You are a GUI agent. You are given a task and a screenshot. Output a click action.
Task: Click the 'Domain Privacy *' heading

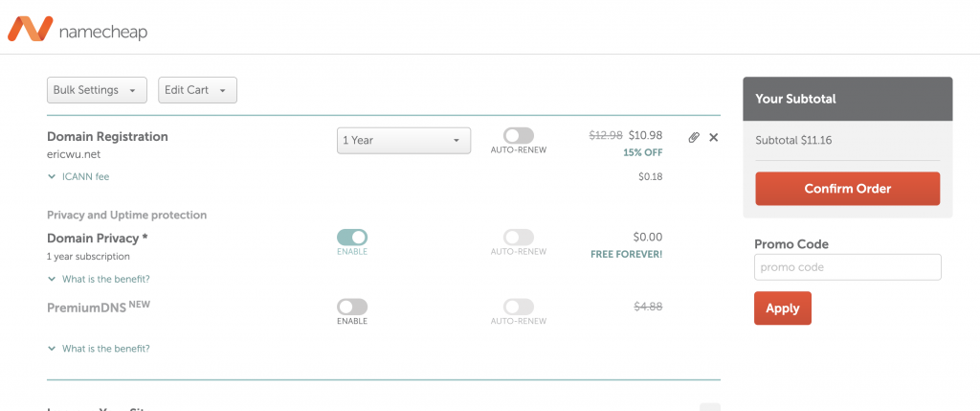tap(97, 239)
